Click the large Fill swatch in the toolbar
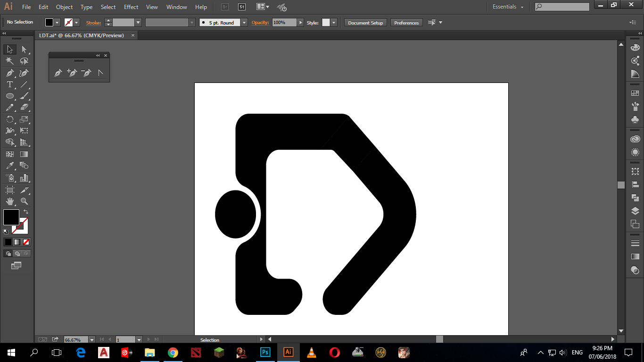This screenshot has width=644, height=362. point(11,217)
